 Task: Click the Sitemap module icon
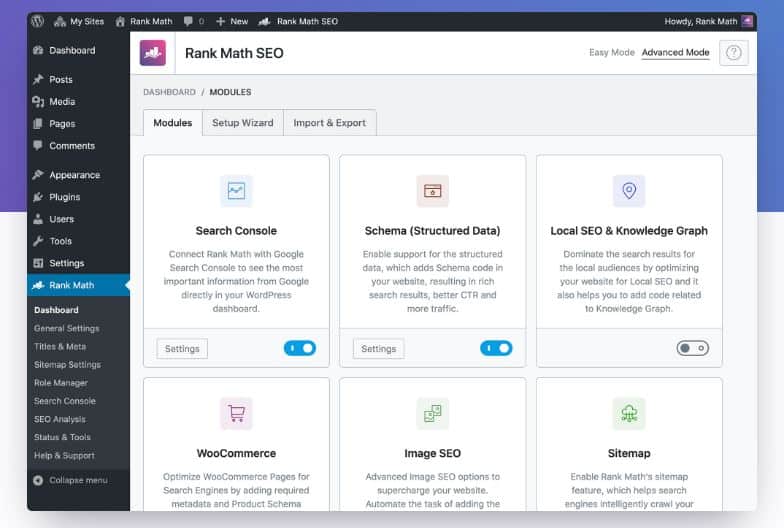click(629, 414)
